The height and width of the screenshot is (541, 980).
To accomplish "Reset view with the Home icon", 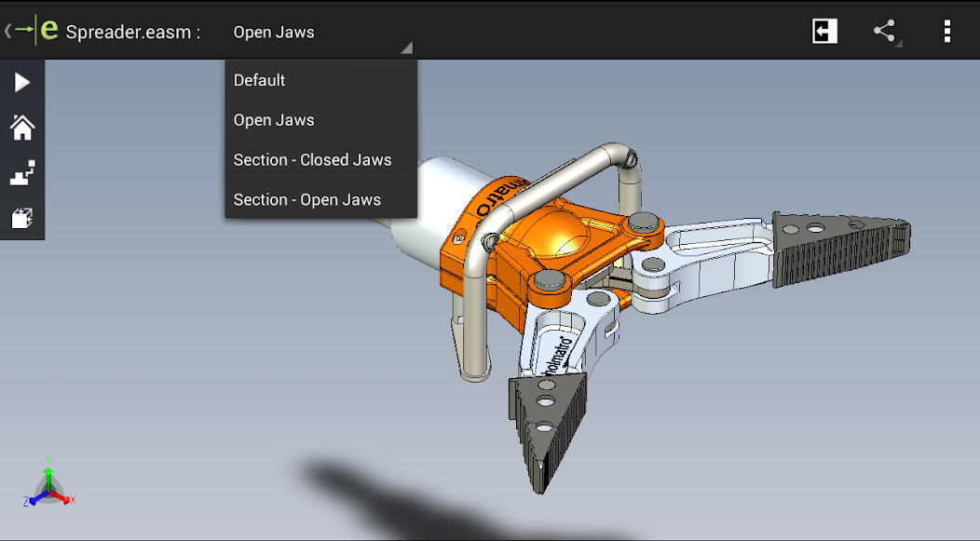I will click(21, 128).
